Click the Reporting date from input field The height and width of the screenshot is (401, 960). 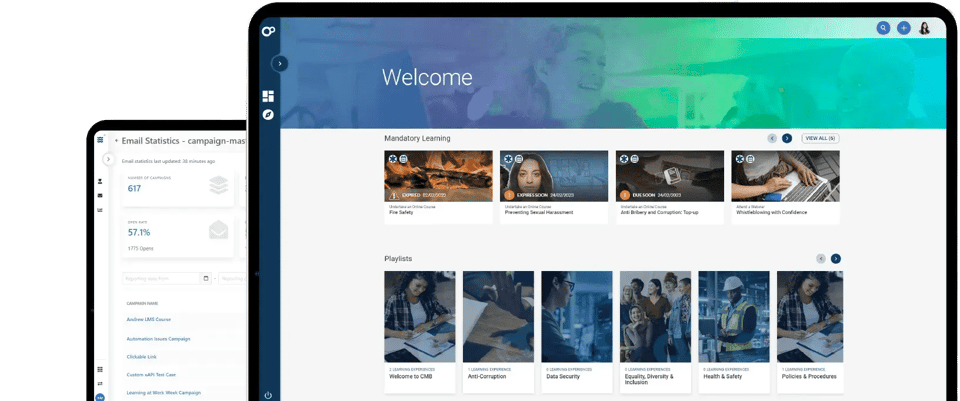[161, 279]
